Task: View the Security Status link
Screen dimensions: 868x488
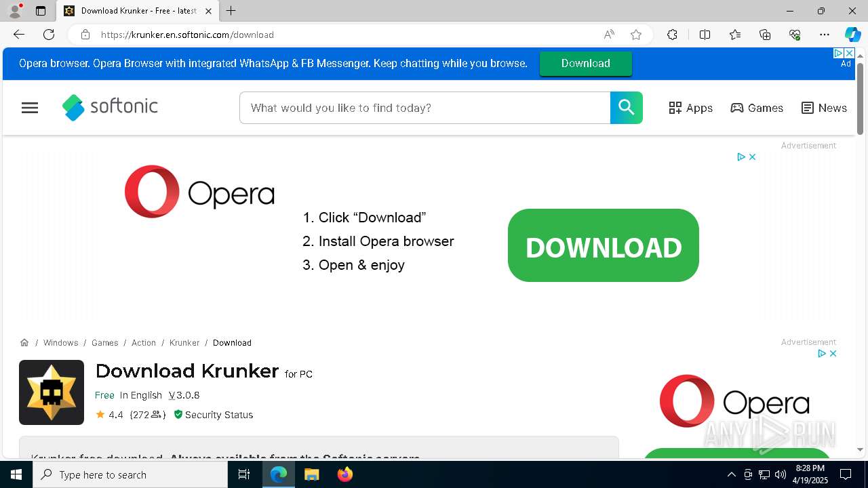Action: coord(213,415)
